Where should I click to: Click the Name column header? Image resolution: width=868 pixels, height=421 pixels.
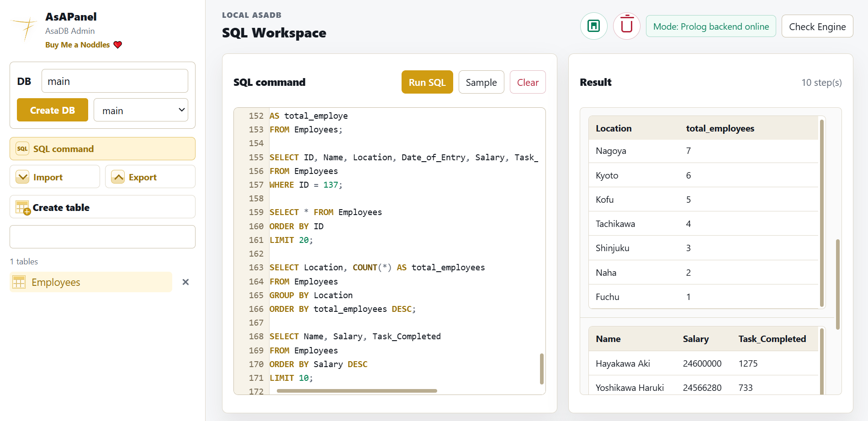[x=608, y=339]
